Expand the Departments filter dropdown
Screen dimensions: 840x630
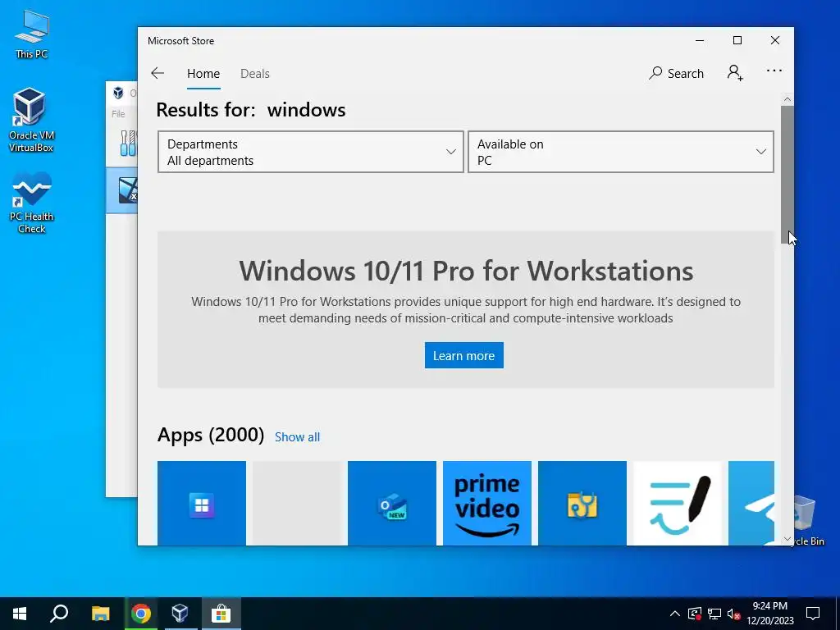coord(311,152)
